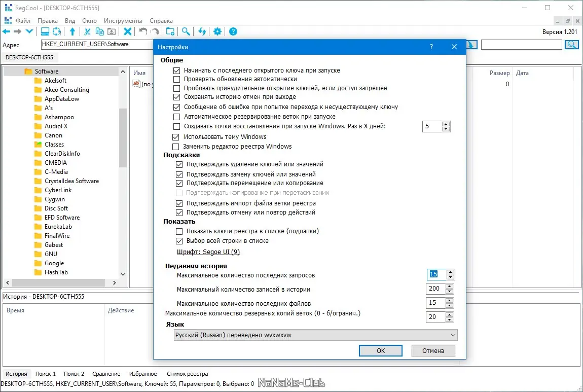
Task: Open settings with the gear icon
Action: point(217,31)
